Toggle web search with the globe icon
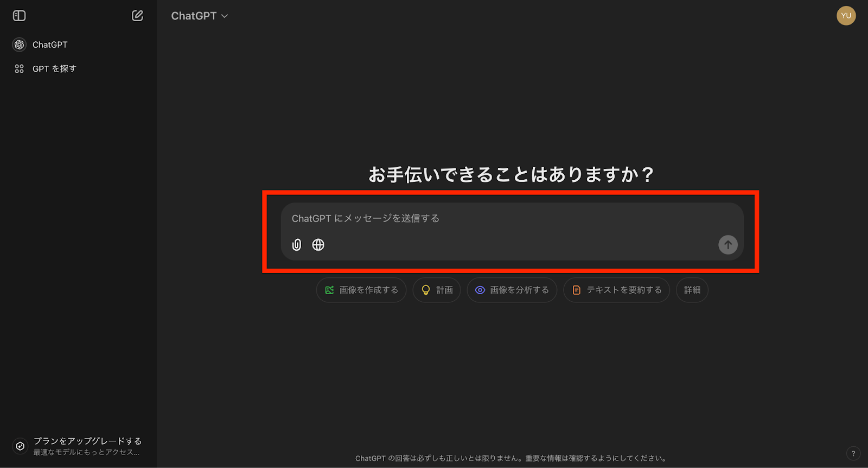Image resolution: width=868 pixels, height=468 pixels. [x=318, y=245]
